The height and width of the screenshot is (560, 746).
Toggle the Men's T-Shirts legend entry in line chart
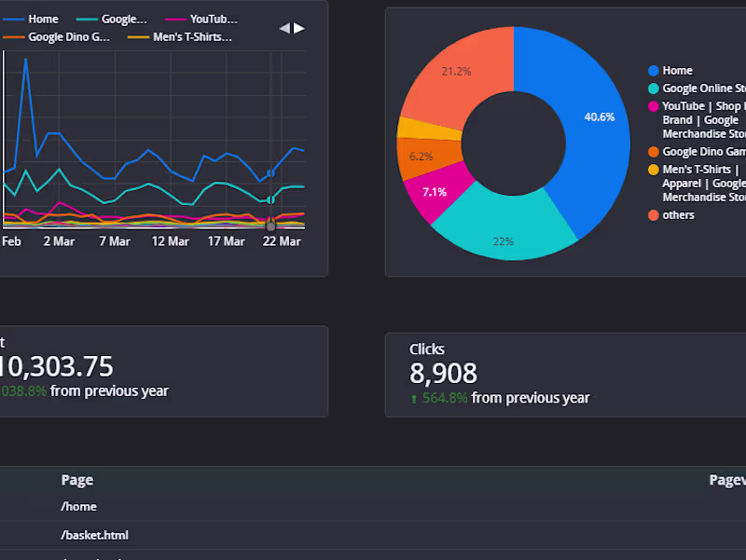(x=180, y=37)
